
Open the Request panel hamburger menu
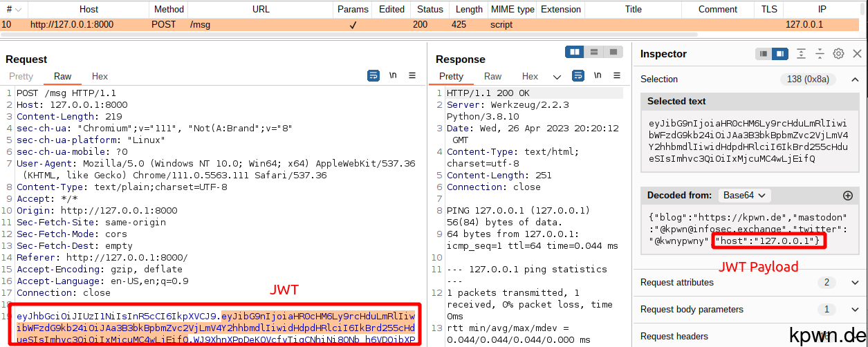click(x=412, y=76)
